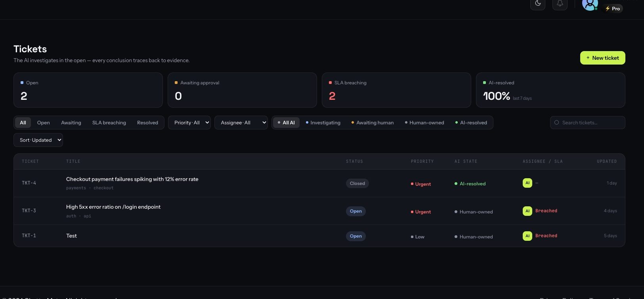Screen dimensions: 644x299
Task: Select the All AI filter
Action: pos(286,123)
